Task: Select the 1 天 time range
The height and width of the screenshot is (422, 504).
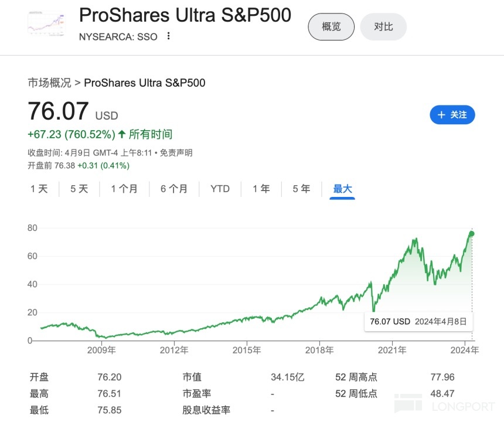Action: [x=39, y=189]
